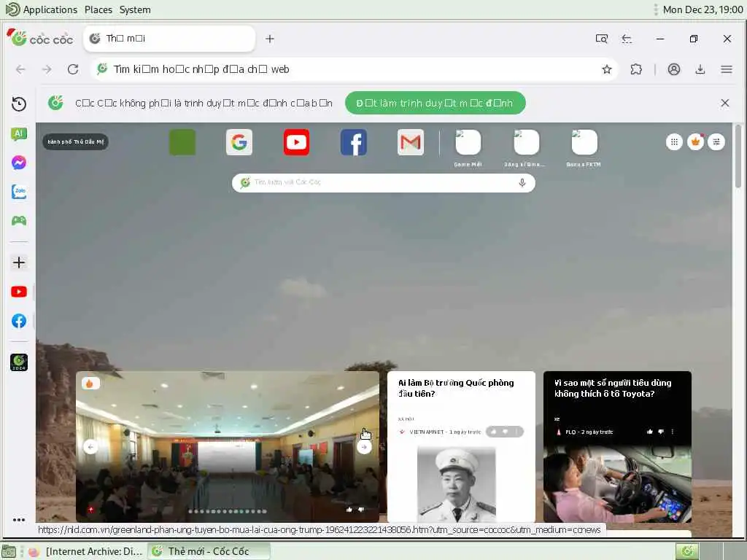Image resolution: width=747 pixels, height=560 pixels.
Task: Open more options on the Toyota article
Action: coord(672,432)
